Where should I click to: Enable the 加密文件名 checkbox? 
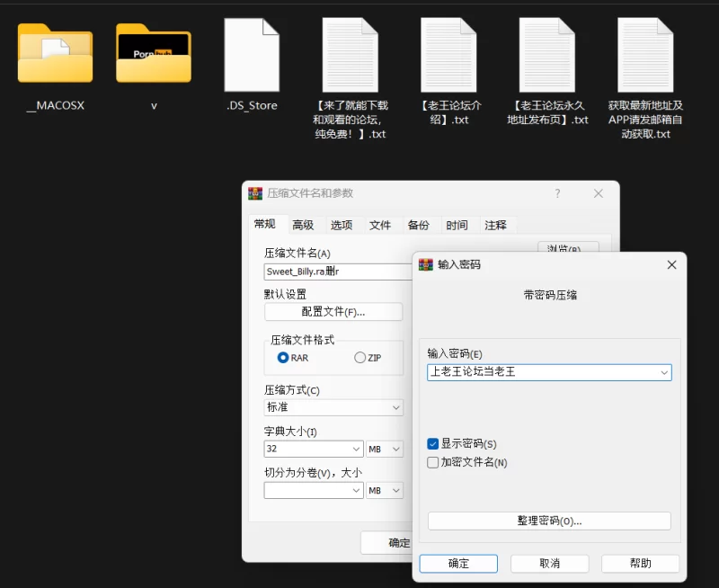[433, 463]
